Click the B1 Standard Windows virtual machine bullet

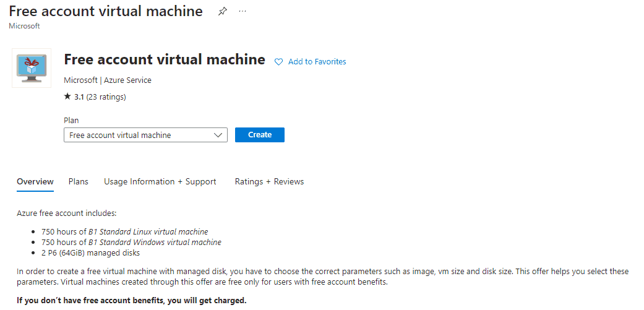point(131,243)
